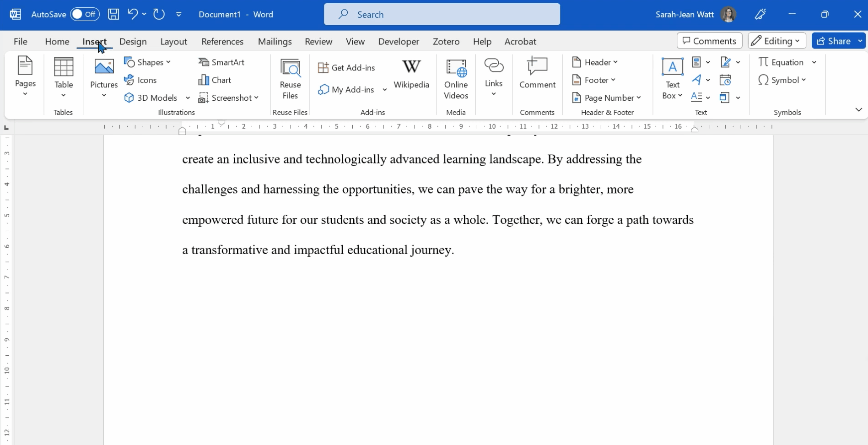The image size is (868, 445).
Task: Expand My Add-ins dropdown arrow
Action: (x=384, y=90)
